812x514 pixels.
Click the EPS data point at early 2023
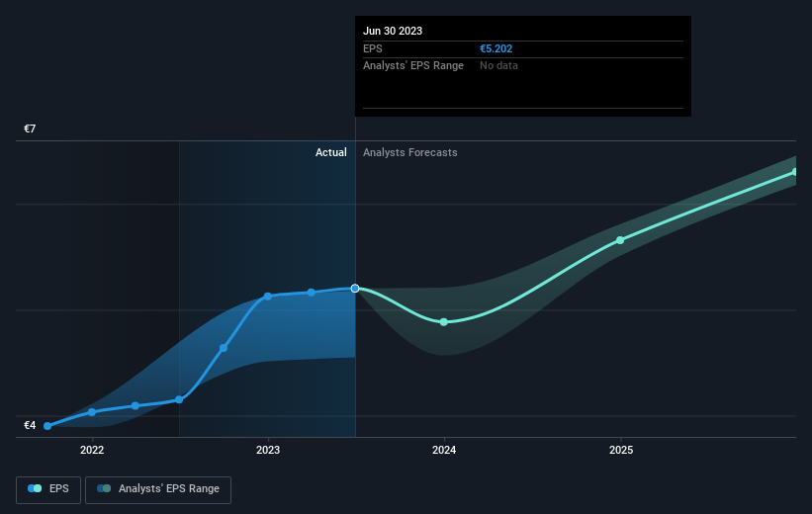[x=268, y=297]
